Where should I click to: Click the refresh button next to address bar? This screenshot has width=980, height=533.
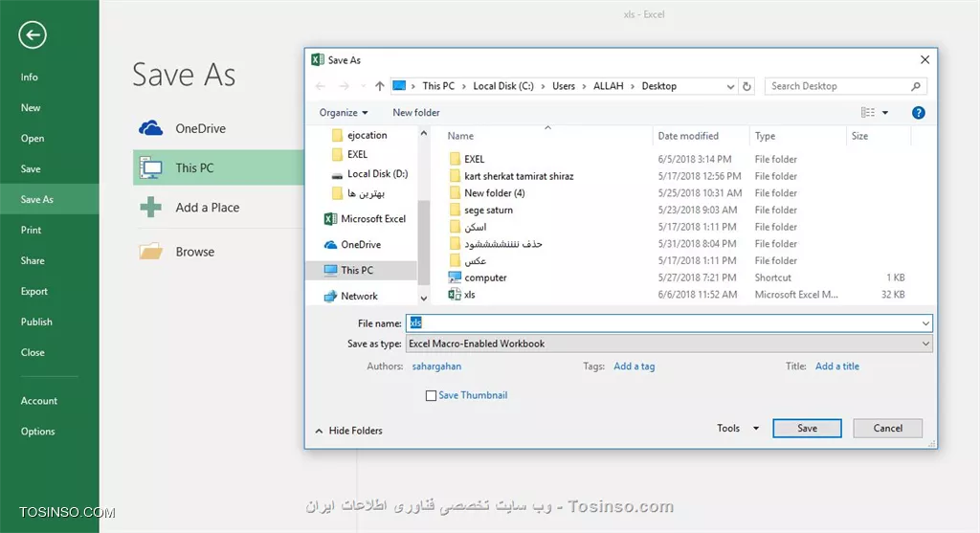tap(746, 86)
